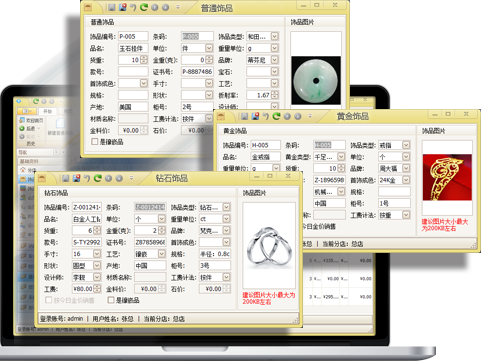Image resolution: width=482 pixels, height=361 pixels.
Task: Click the save-with-image icon in 黄金饰品 toolbar
Action: pyautogui.click(x=255, y=116)
